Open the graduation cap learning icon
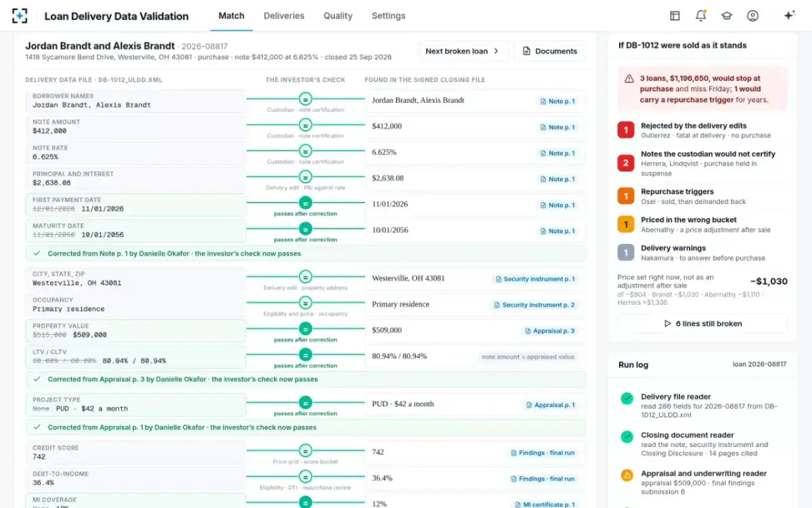 click(x=726, y=16)
